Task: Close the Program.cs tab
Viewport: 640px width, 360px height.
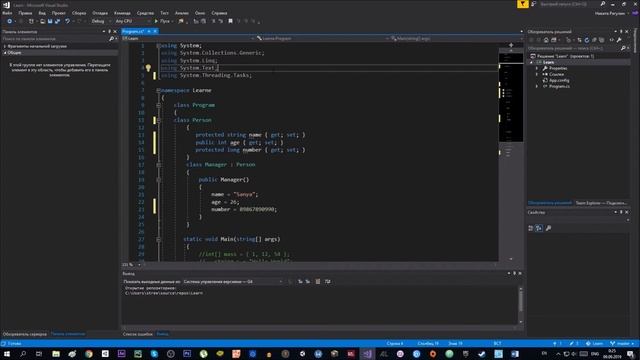Action: [x=155, y=31]
